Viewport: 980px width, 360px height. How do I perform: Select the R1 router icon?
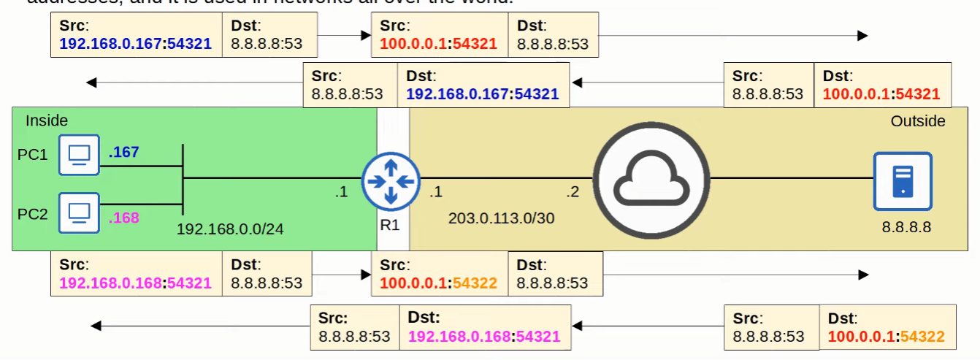(x=390, y=180)
